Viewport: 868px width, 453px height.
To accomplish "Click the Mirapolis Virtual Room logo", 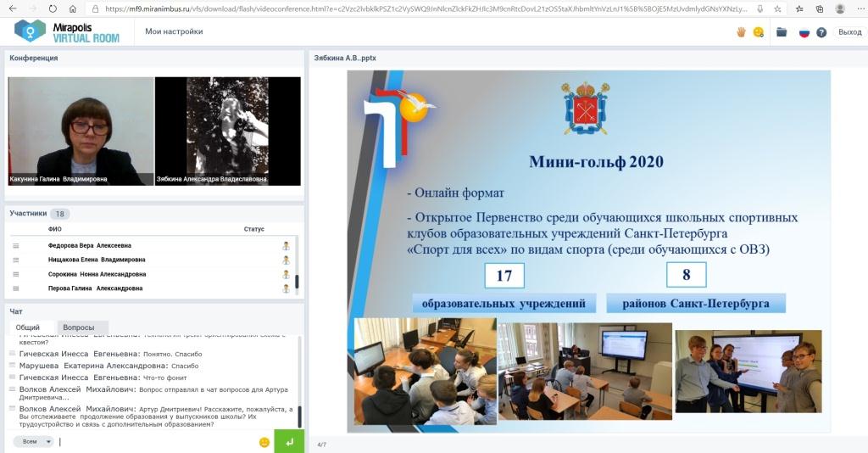I will tap(67, 31).
